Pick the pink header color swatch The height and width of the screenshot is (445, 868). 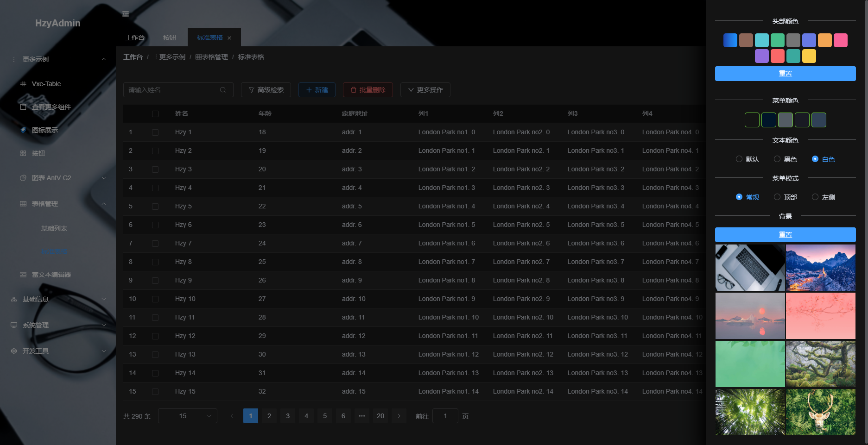tap(840, 40)
